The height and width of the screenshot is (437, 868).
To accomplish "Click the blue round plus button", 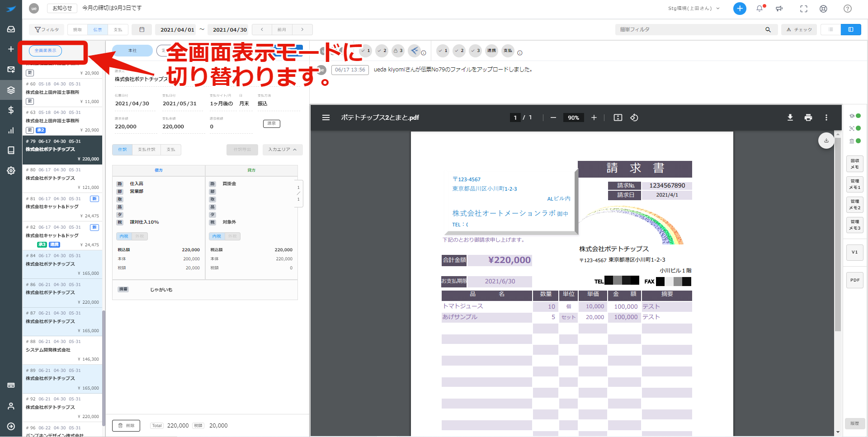I will 740,9.
